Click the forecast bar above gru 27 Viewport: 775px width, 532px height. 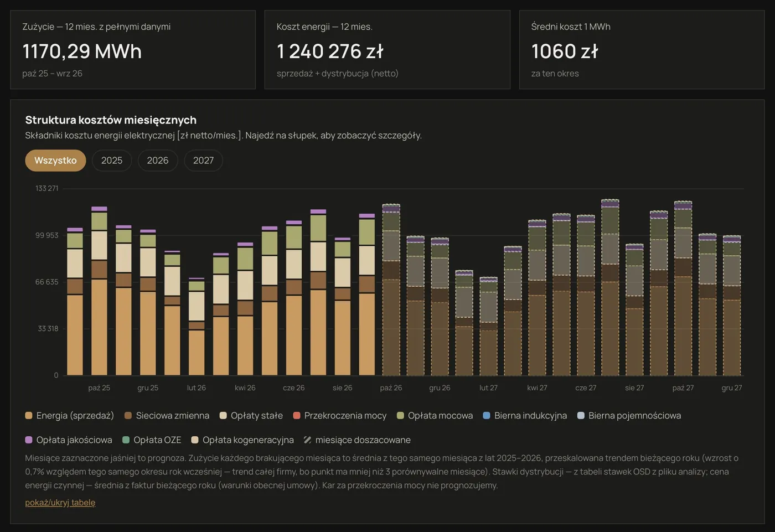(732, 306)
